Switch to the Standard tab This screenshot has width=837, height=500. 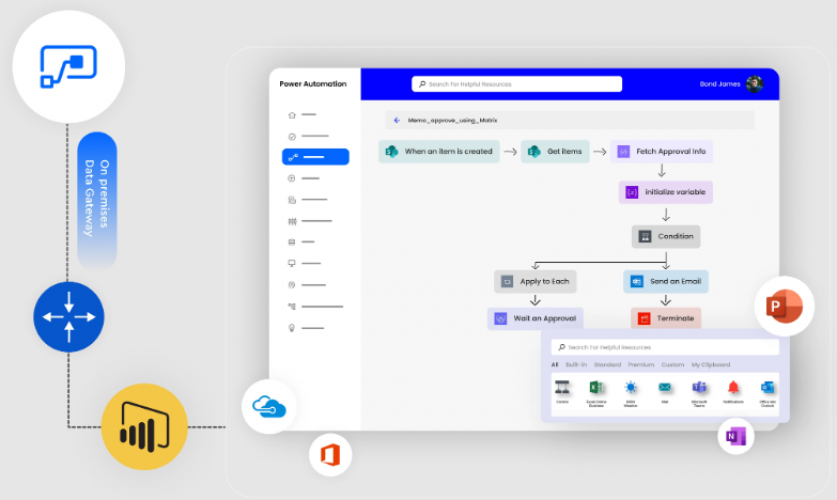(607, 364)
